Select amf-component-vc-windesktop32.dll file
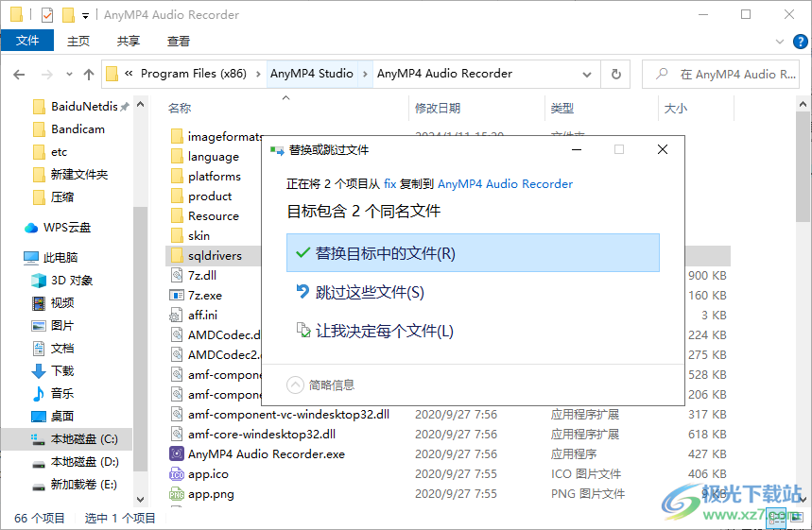Image resolution: width=812 pixels, height=530 pixels. click(x=280, y=415)
